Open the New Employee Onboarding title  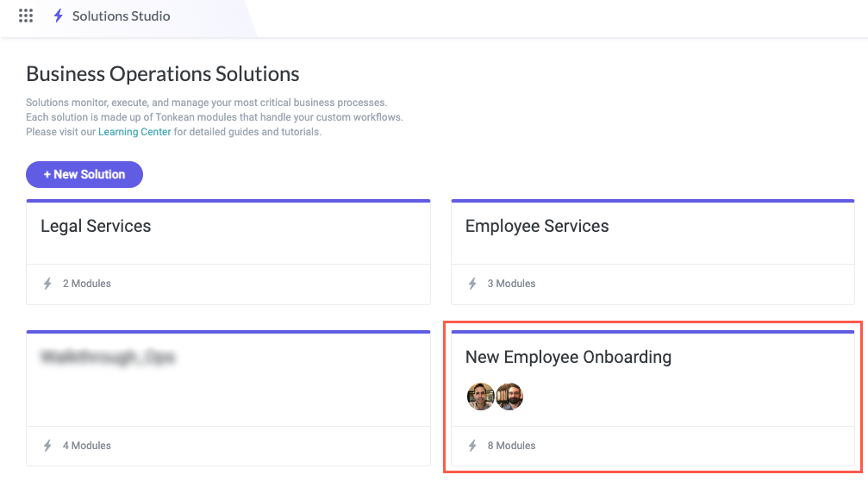click(x=568, y=357)
